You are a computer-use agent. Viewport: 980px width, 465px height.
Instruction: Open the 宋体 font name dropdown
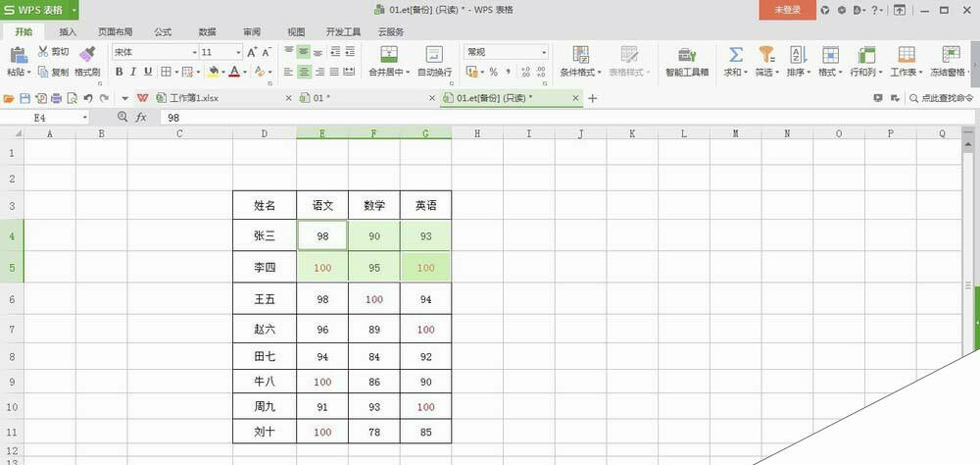coord(194,53)
